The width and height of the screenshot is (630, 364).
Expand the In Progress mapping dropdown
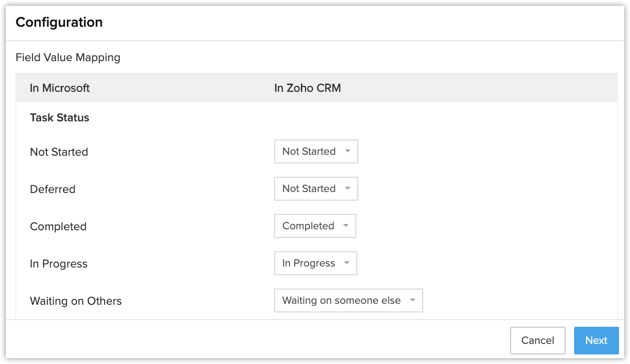point(315,263)
